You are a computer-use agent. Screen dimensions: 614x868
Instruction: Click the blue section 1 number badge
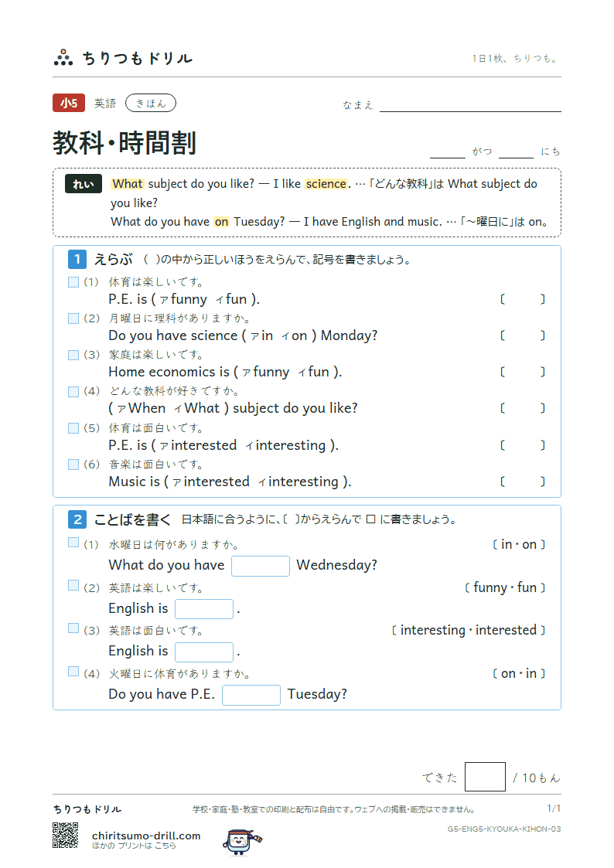click(x=77, y=259)
